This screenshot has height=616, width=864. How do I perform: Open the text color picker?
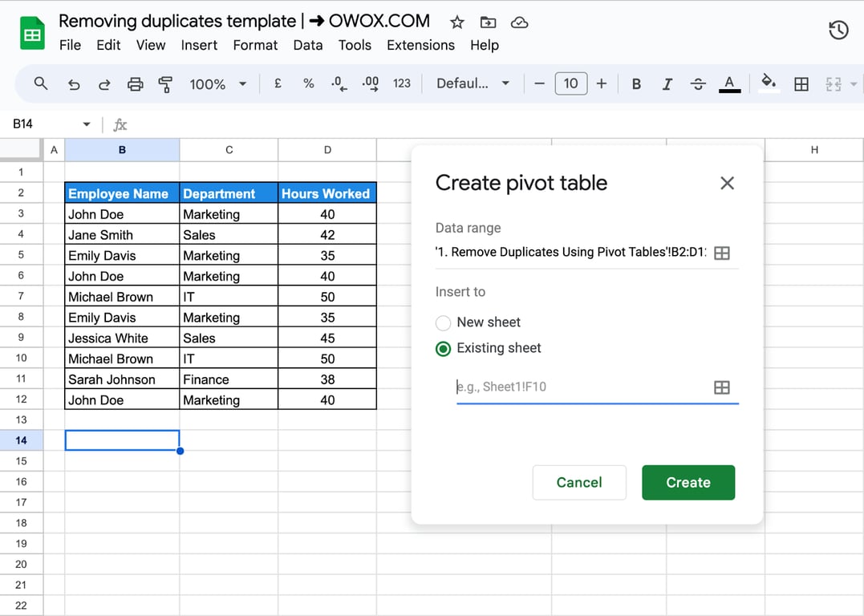coord(729,83)
